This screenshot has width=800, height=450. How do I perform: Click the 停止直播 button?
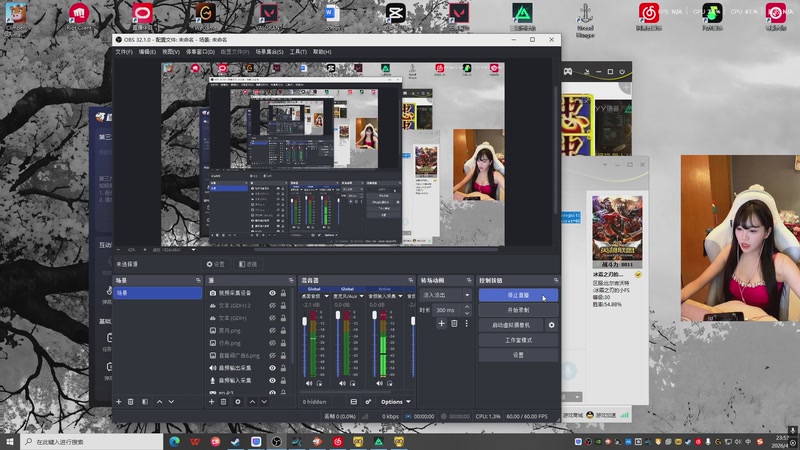click(x=517, y=295)
